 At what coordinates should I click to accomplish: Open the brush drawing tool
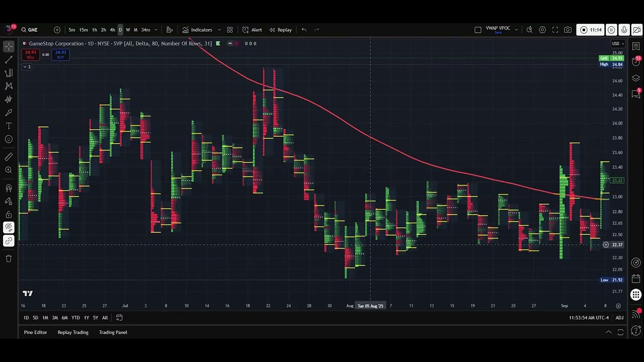[9, 113]
